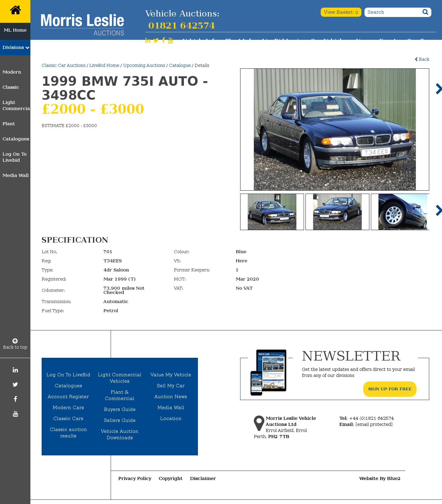Click phone number 01821 642574
Image resolution: width=442 pixels, height=504 pixels.
click(181, 26)
